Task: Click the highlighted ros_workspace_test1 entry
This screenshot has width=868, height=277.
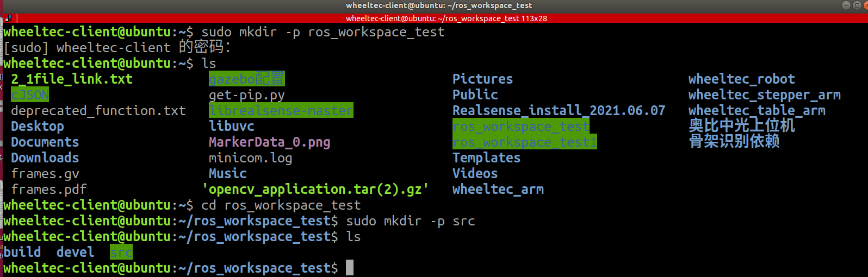Action: pos(524,142)
